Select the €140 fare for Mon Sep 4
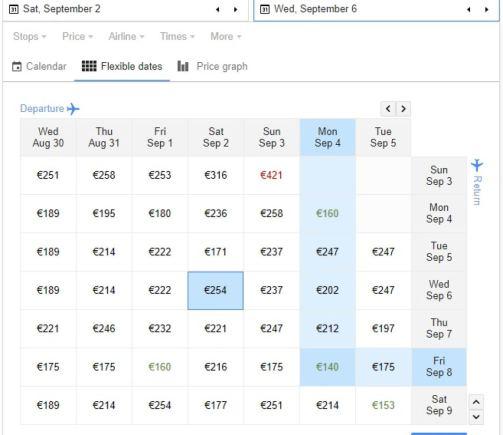The image size is (503, 435). [327, 367]
